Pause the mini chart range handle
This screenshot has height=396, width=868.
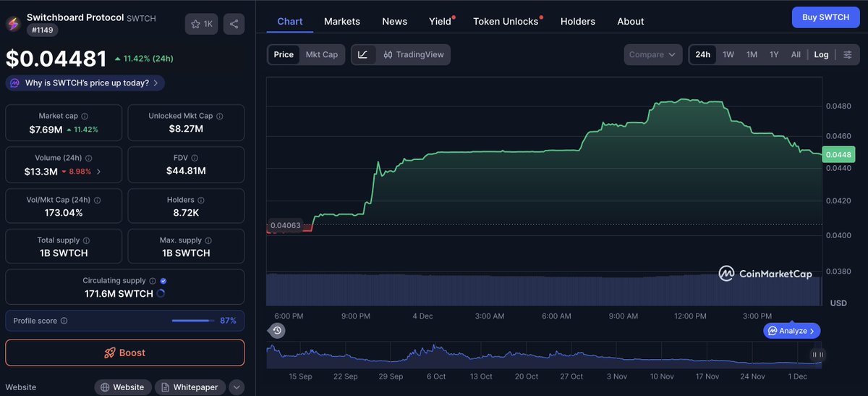point(817,355)
